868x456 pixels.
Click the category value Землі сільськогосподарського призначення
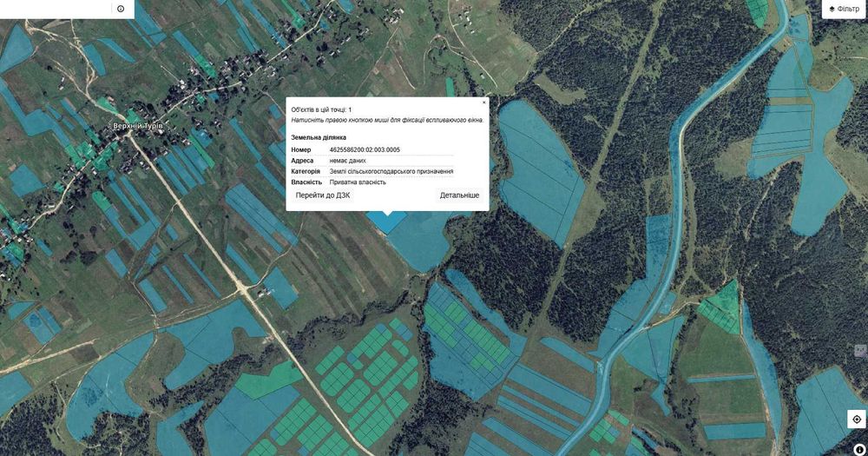(391, 171)
